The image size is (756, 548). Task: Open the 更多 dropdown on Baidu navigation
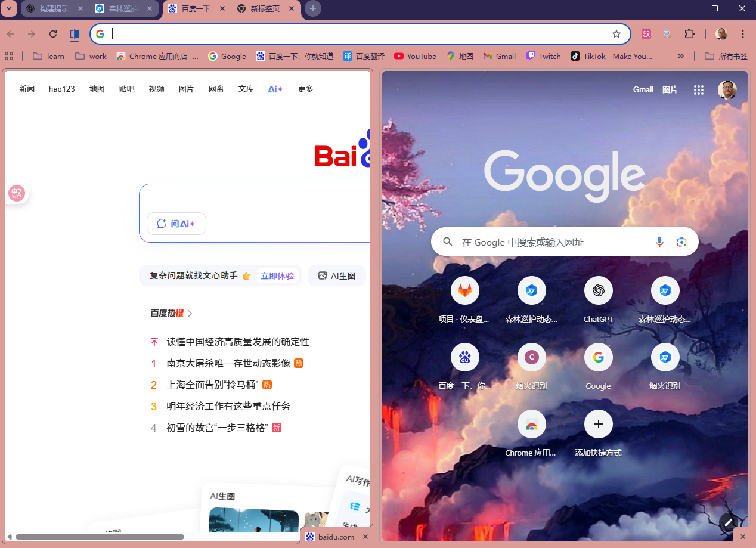pos(305,89)
